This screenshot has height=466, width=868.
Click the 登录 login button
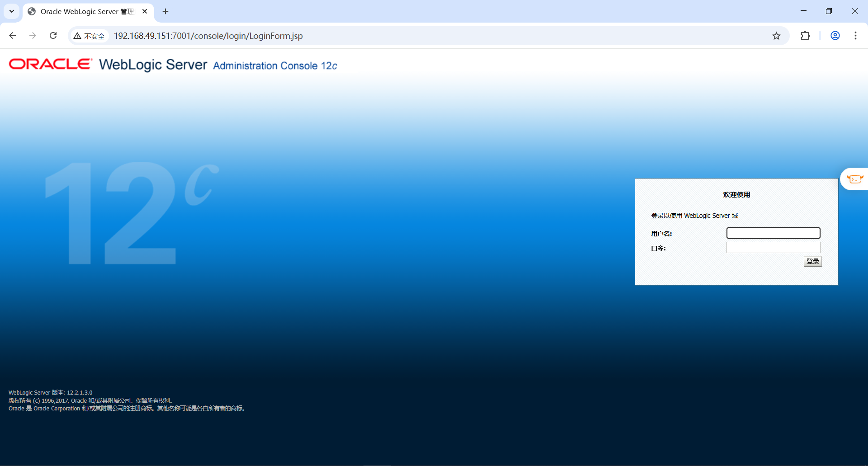812,261
